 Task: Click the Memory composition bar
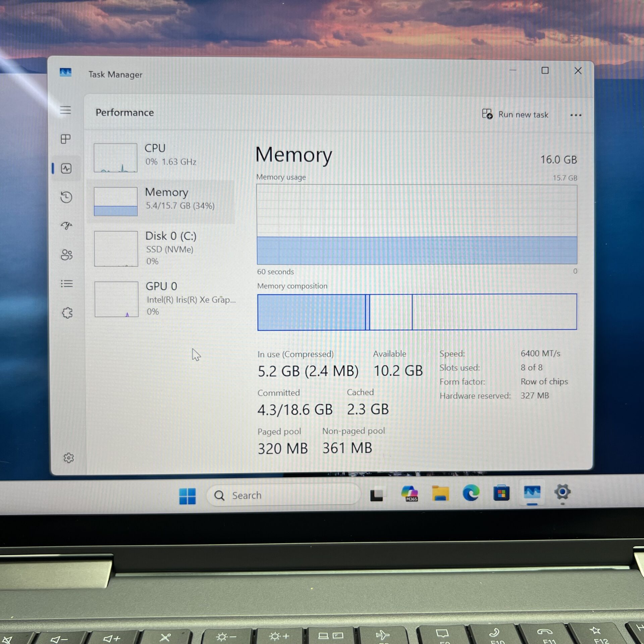417,312
